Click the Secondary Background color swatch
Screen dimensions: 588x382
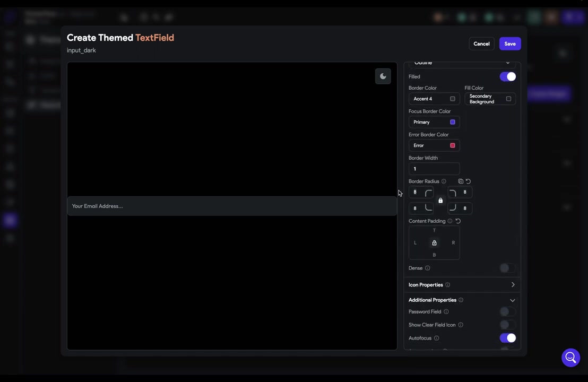(x=509, y=99)
